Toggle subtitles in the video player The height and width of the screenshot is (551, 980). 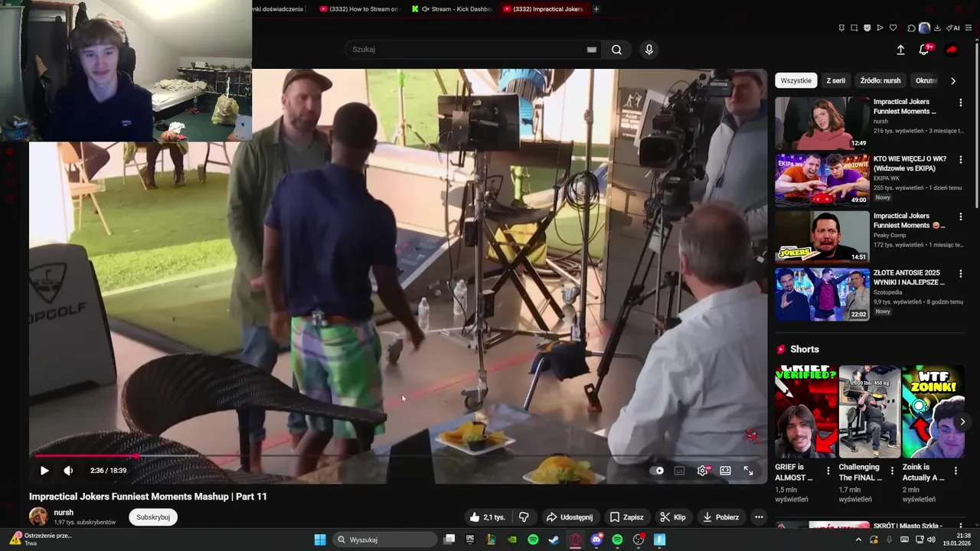point(679,471)
